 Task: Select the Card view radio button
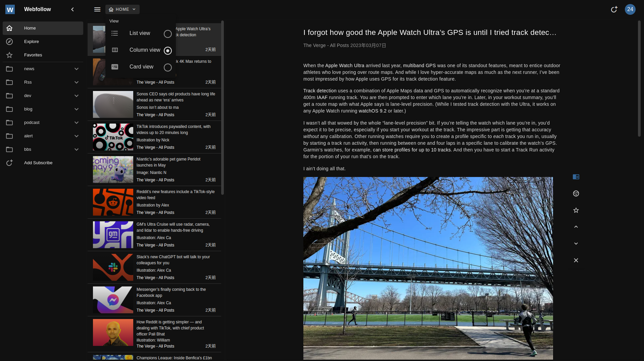click(168, 67)
